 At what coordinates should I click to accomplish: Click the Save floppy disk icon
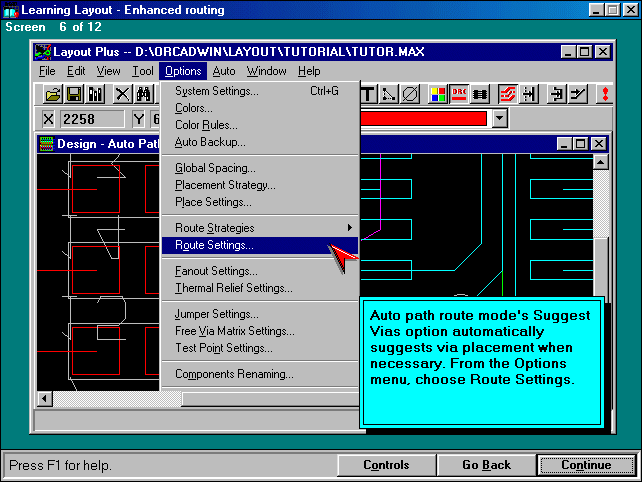[74, 94]
